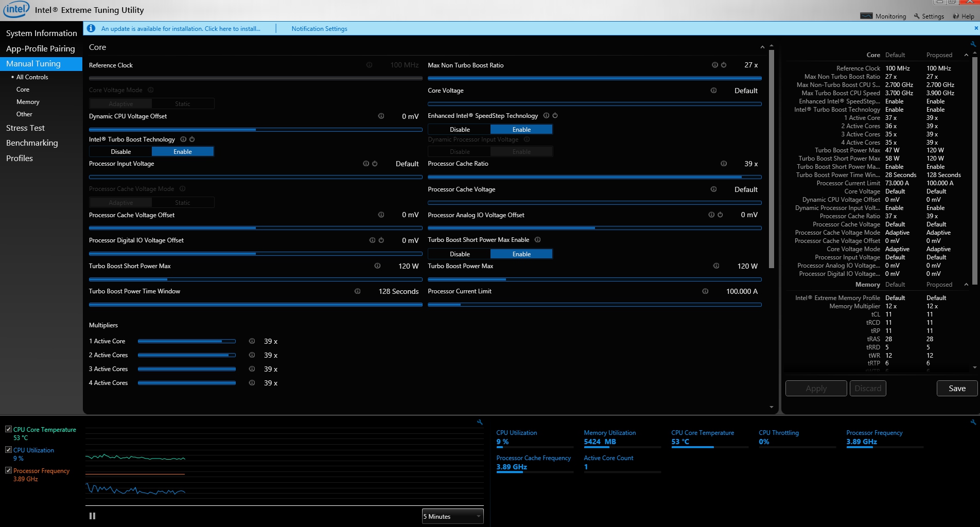Click the Processor Cache Ratio slider
Screen dimensions: 980x527
(x=594, y=177)
